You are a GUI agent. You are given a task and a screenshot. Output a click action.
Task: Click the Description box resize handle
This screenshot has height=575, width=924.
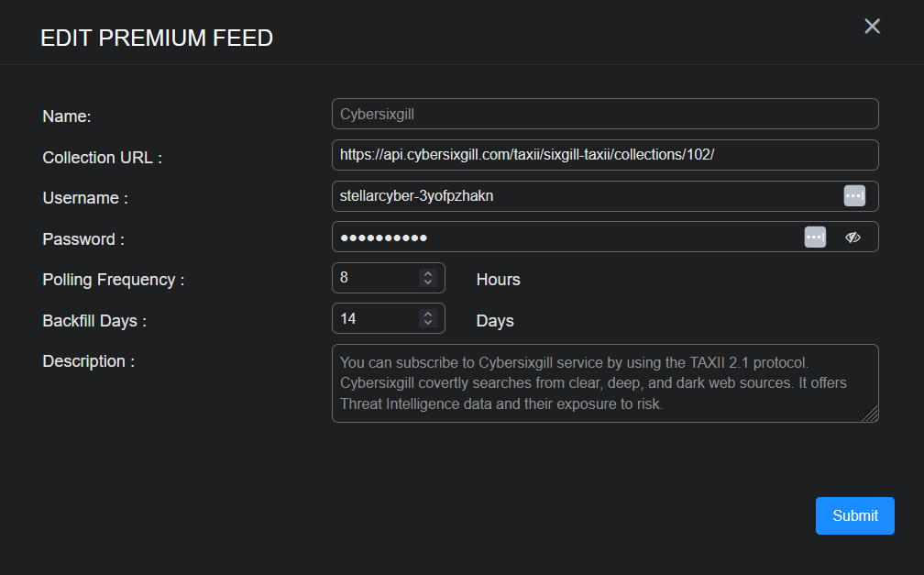(871, 415)
